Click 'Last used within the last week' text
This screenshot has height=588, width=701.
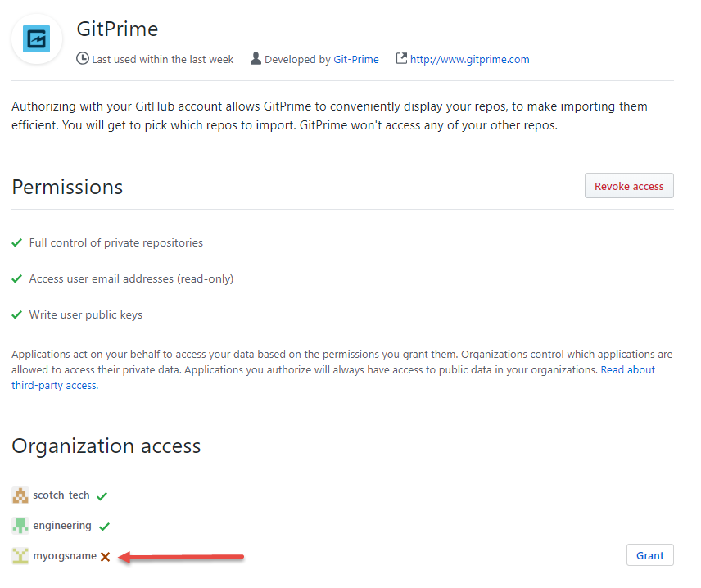point(163,60)
